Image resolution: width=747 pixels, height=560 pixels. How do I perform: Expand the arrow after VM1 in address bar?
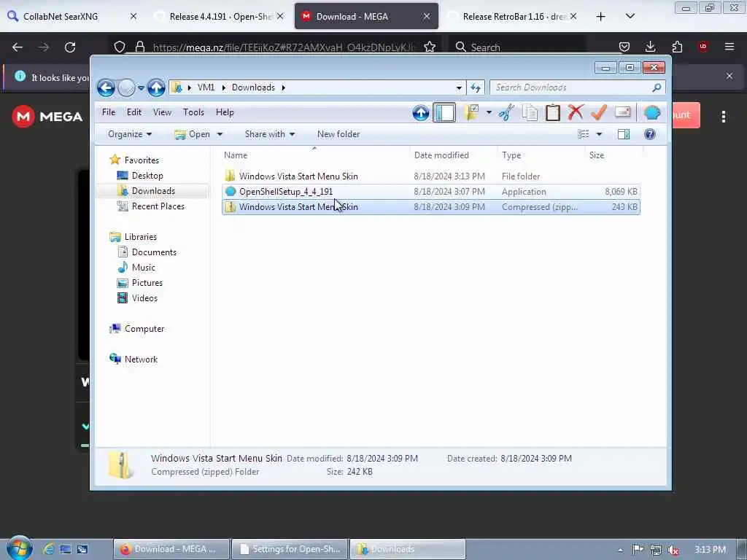pyautogui.click(x=223, y=87)
